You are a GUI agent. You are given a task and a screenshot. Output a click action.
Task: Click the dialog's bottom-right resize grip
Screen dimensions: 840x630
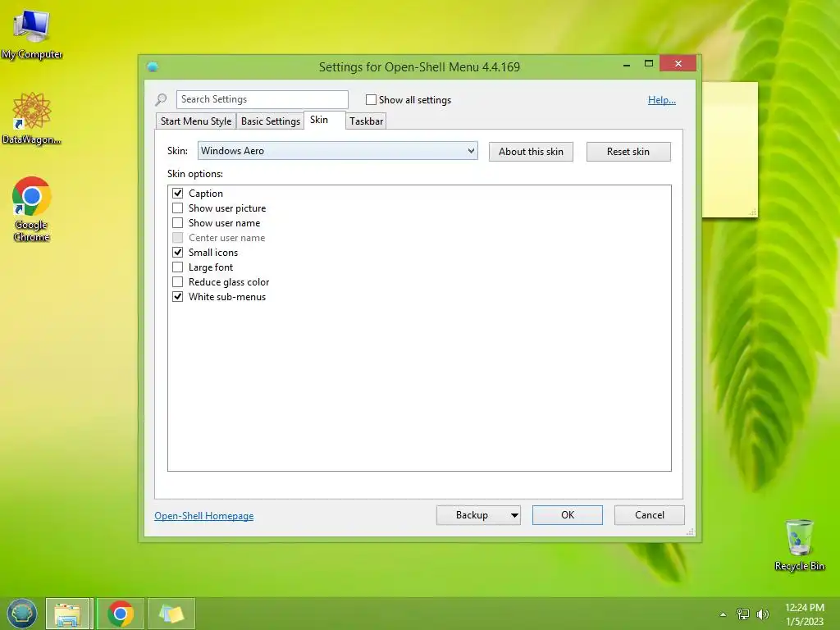tap(690, 532)
